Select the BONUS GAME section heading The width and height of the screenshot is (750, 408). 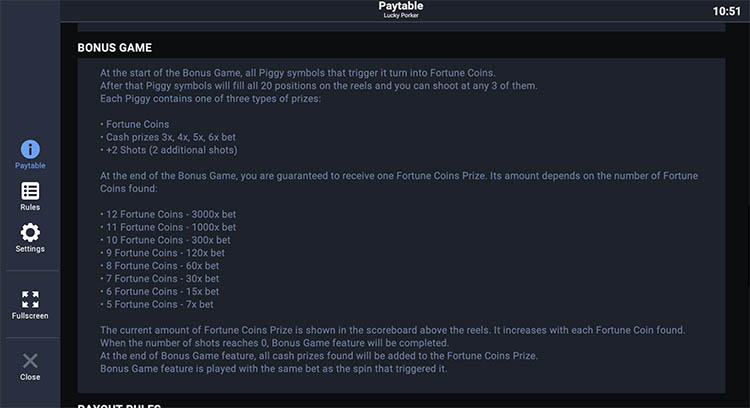coord(115,47)
